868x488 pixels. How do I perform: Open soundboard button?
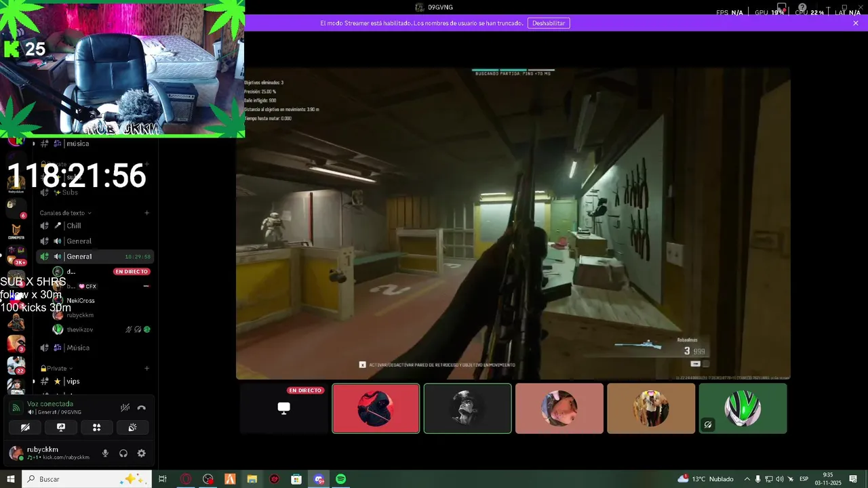click(x=132, y=428)
